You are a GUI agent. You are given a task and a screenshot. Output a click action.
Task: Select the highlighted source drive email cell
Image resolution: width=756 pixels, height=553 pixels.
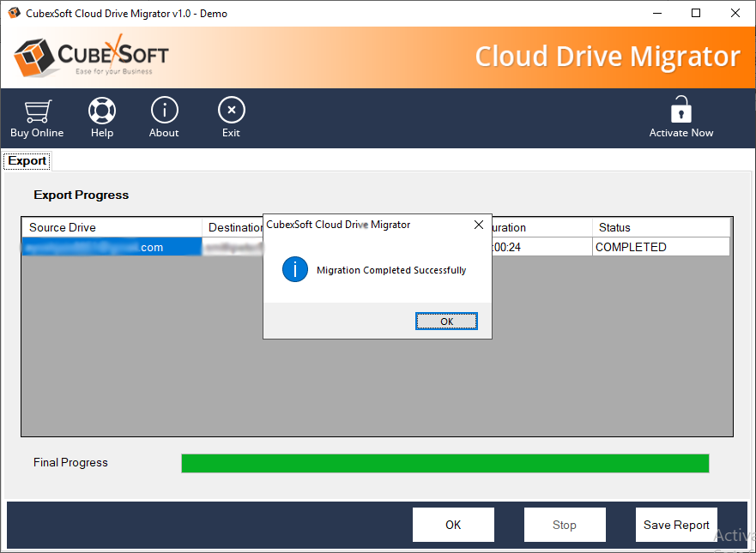point(112,247)
